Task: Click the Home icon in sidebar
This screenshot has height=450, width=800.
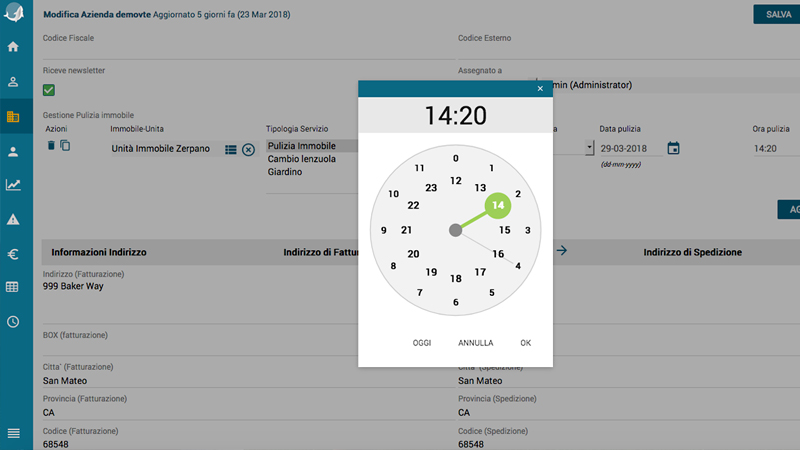Action: [x=13, y=47]
